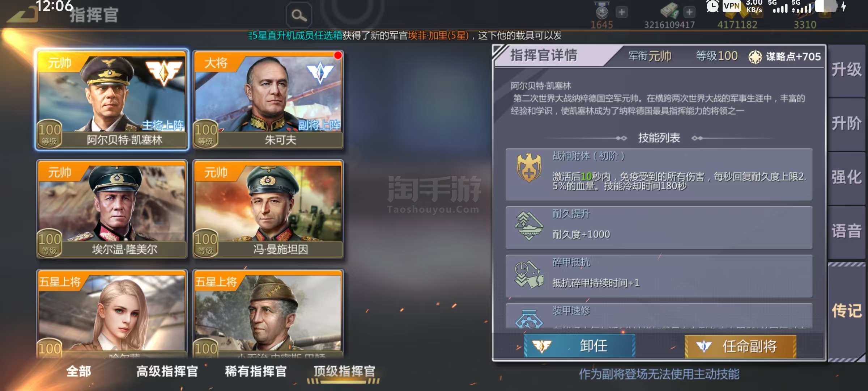Tap the winged emblem on 朱可夫 card

pyautogui.click(x=320, y=72)
